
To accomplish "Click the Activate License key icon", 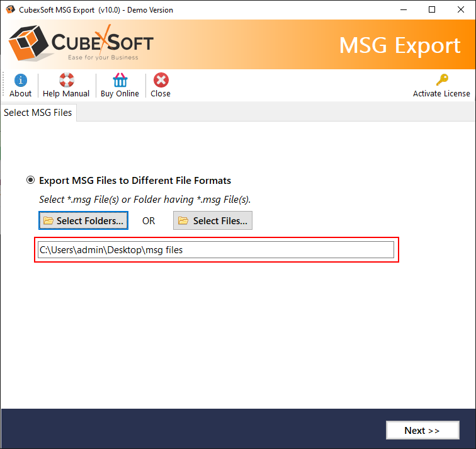I will 441,81.
